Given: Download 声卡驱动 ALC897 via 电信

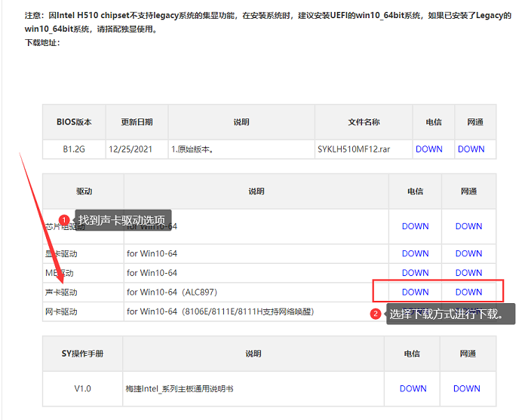Looking at the screenshot, I should click(x=415, y=292).
